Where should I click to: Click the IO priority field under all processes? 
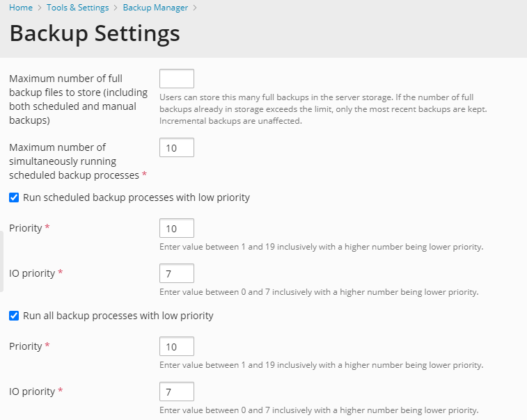tap(177, 391)
